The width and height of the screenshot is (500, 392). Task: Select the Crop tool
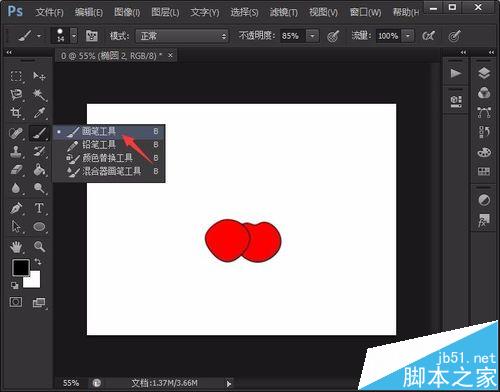click(x=16, y=113)
